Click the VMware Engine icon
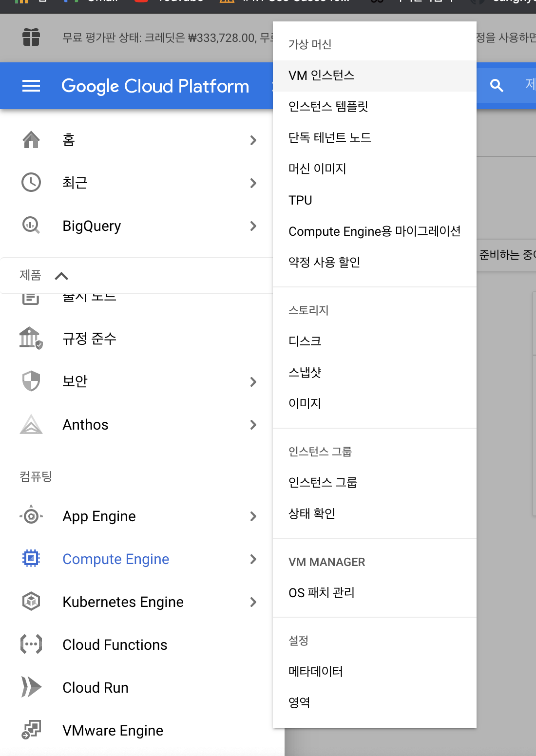 coord(31,730)
